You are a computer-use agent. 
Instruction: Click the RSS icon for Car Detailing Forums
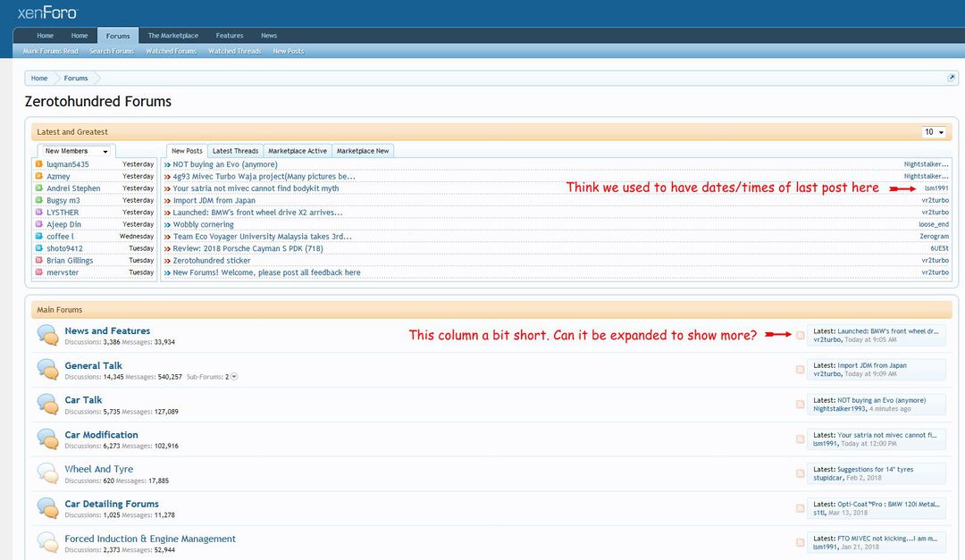coord(801,508)
